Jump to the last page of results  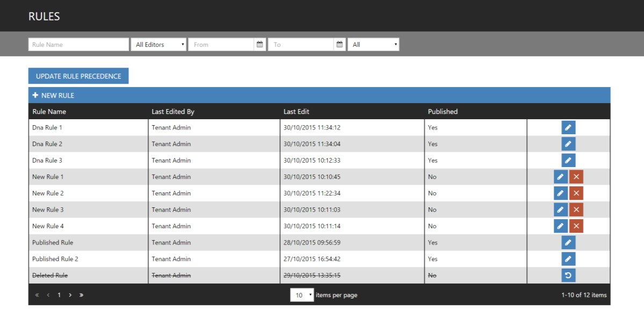[x=82, y=295]
